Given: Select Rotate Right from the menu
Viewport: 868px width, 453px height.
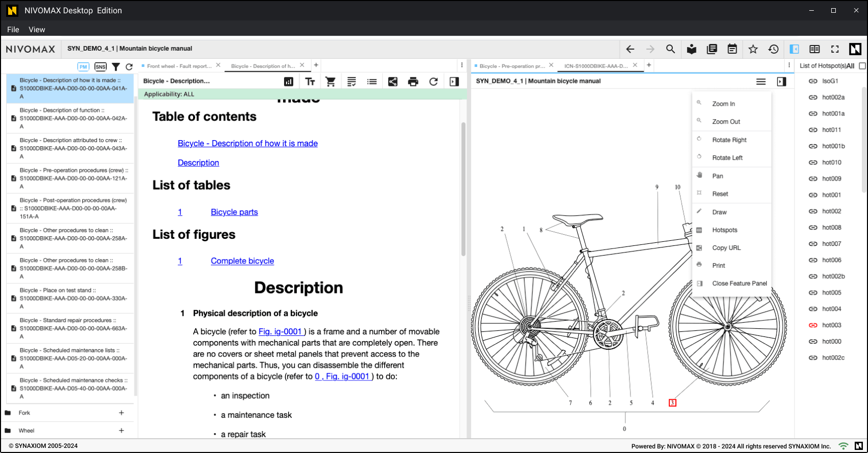Looking at the screenshot, I should coord(732,140).
